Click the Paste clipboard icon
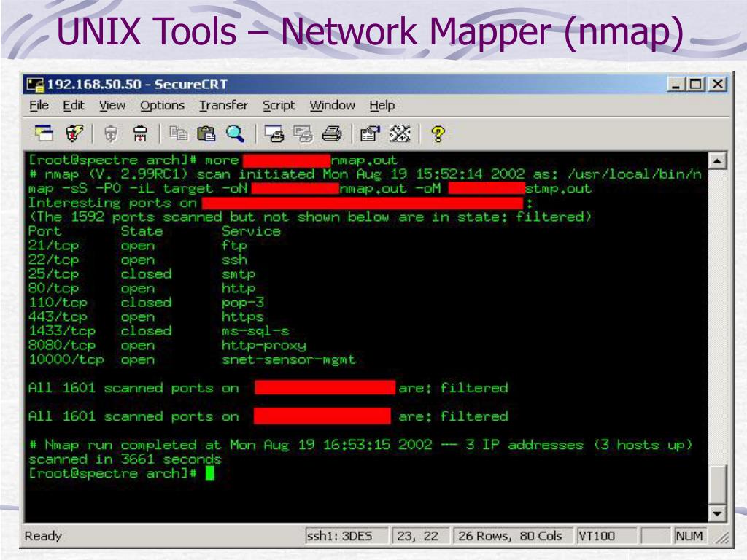The width and height of the screenshot is (747, 560). pyautogui.click(x=206, y=134)
